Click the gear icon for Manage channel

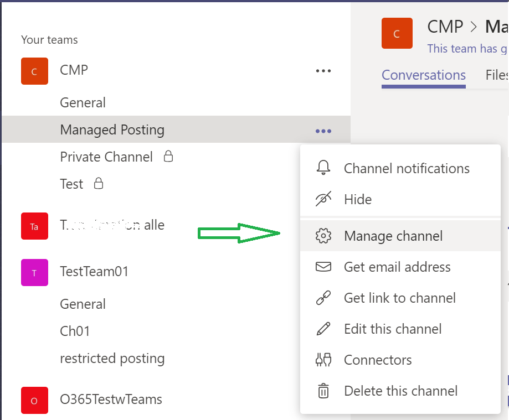[323, 236]
